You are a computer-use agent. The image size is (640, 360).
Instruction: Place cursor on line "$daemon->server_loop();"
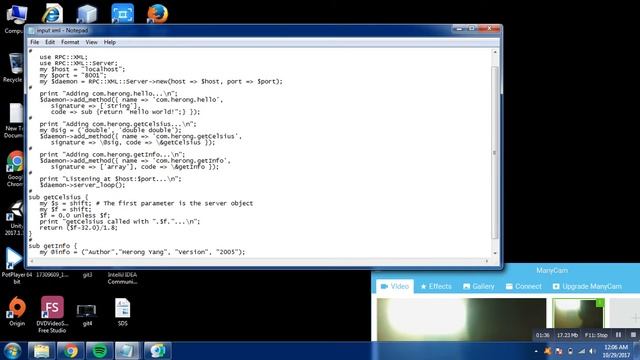[x=82, y=185]
